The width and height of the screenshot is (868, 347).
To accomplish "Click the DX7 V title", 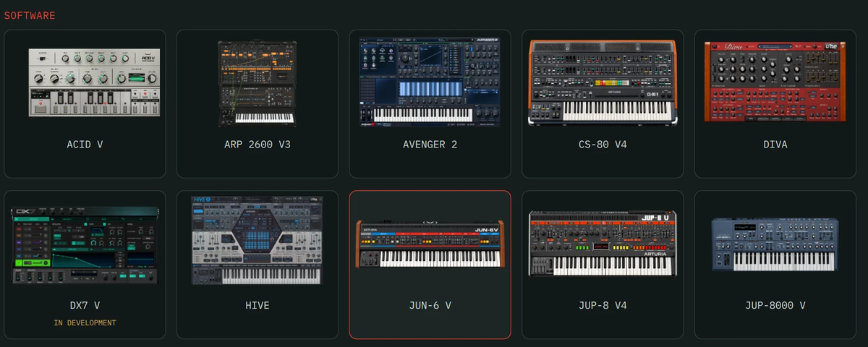I will pos(85,306).
